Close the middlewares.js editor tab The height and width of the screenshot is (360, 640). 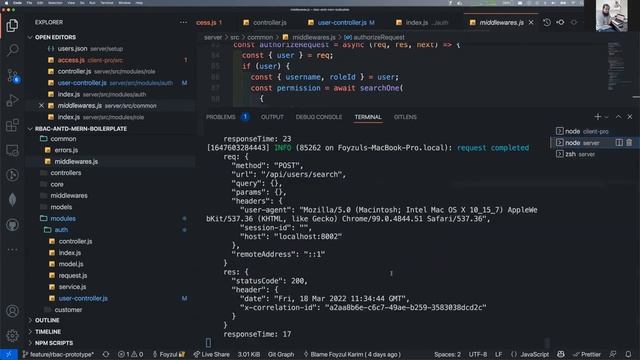pyautogui.click(x=531, y=22)
